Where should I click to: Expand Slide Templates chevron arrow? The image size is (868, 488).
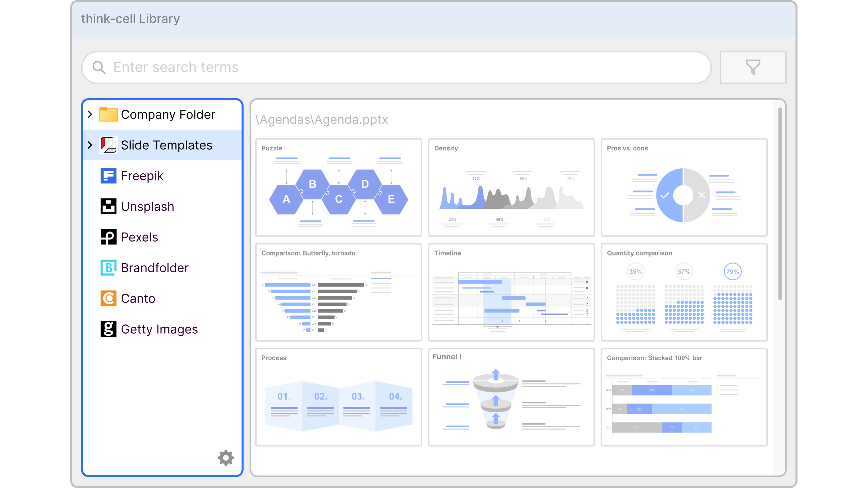tap(90, 145)
